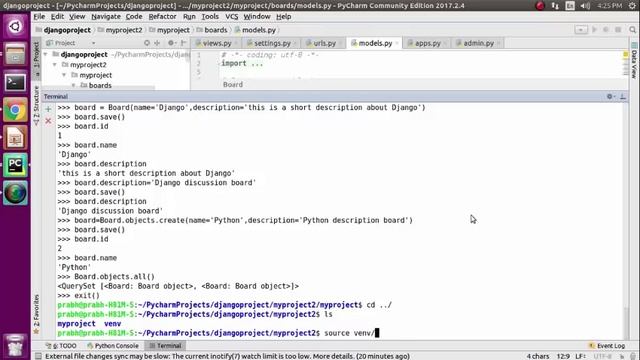
Task: Switch to the apps.py editor tab
Action: click(x=427, y=43)
